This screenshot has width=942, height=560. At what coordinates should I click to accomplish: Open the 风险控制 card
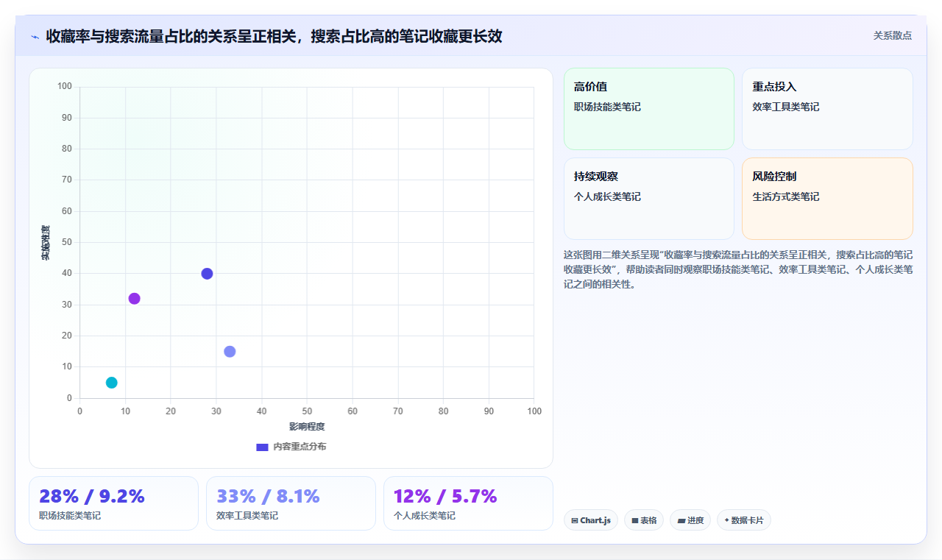coord(827,199)
